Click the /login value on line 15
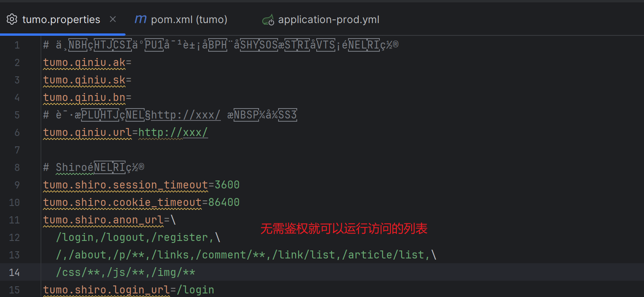 point(195,290)
